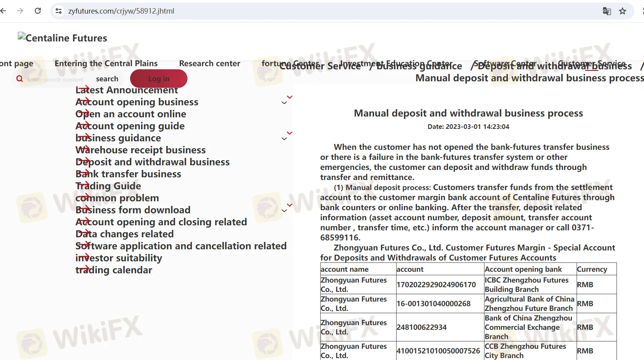
Task: Select 'Account opening business' in sidebar
Action: 137,102
